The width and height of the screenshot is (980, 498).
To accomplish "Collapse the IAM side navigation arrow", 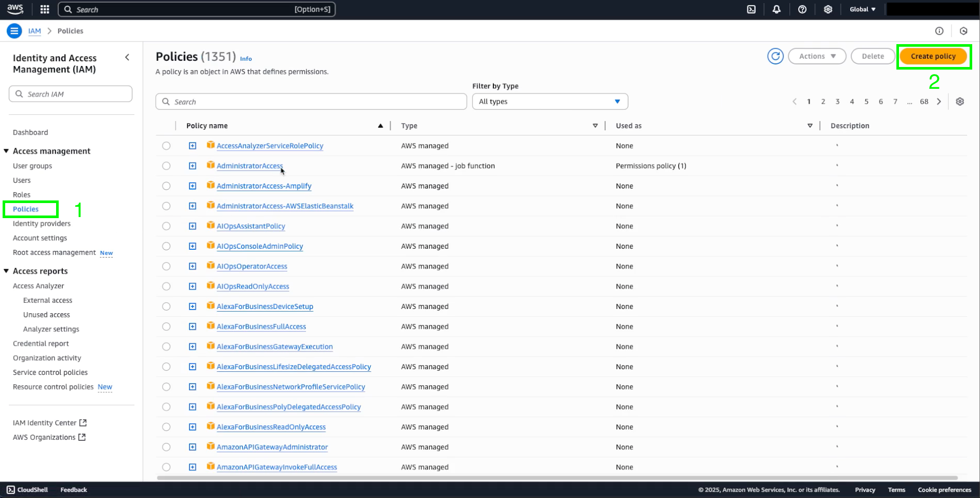I will pos(127,58).
